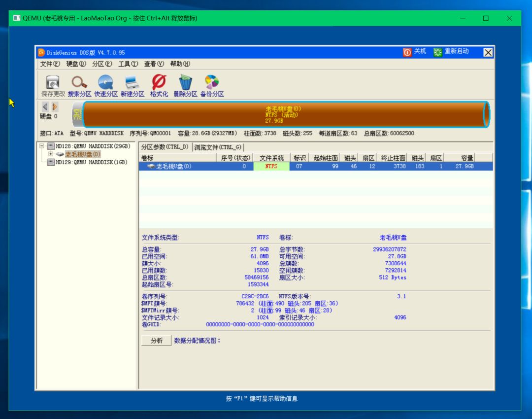Expand the 老毛桃U盘(0) tree node
Image resolution: width=532 pixels, height=419 pixels.
(52, 154)
